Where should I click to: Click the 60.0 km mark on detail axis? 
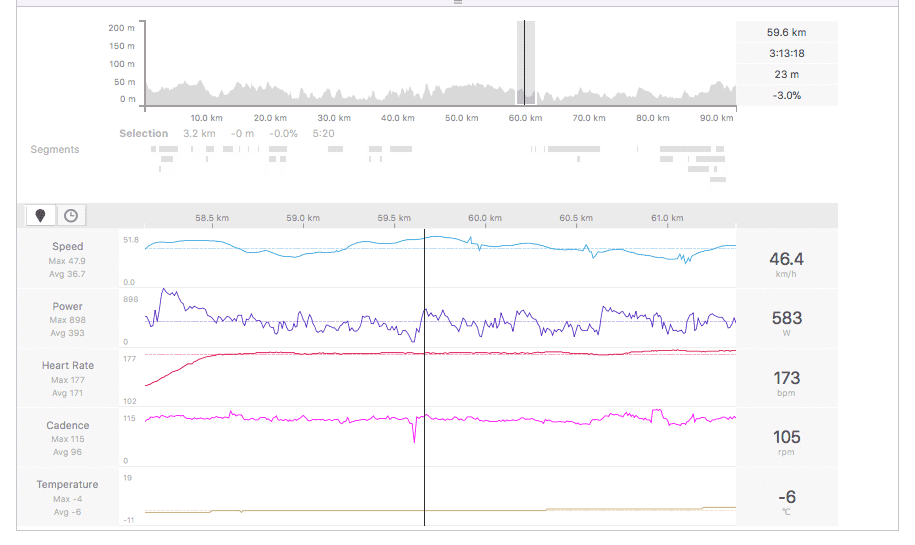[x=485, y=218]
